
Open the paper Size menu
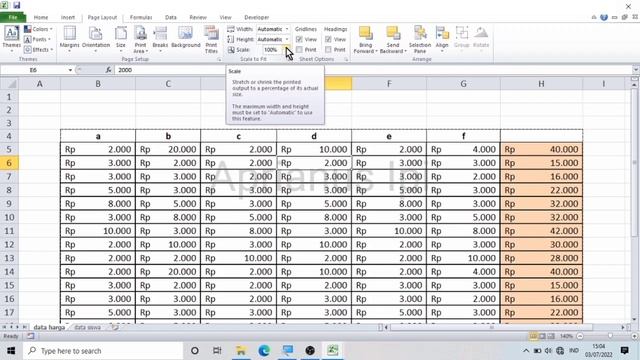click(x=121, y=39)
